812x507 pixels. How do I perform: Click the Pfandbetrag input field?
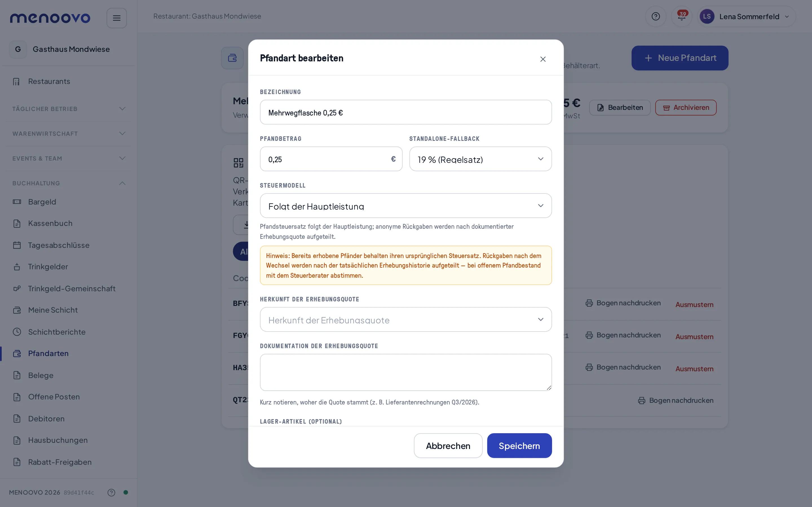[331, 159]
